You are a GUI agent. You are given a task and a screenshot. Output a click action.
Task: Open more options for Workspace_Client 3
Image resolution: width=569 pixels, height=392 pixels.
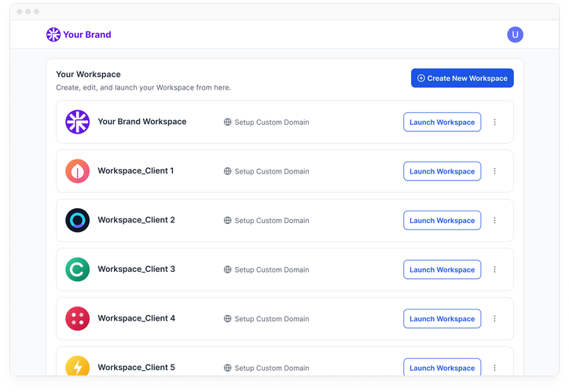click(494, 269)
